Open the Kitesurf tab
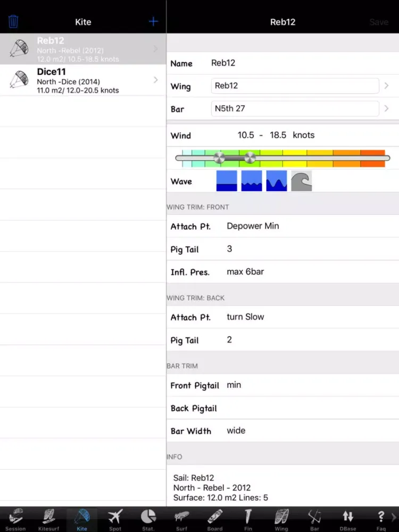Screen dimensions: 399x532 (x=48, y=519)
